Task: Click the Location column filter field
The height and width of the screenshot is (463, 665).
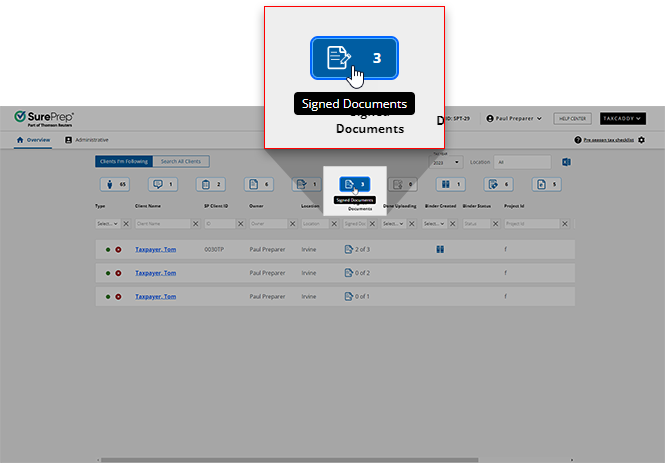Action: pos(315,224)
